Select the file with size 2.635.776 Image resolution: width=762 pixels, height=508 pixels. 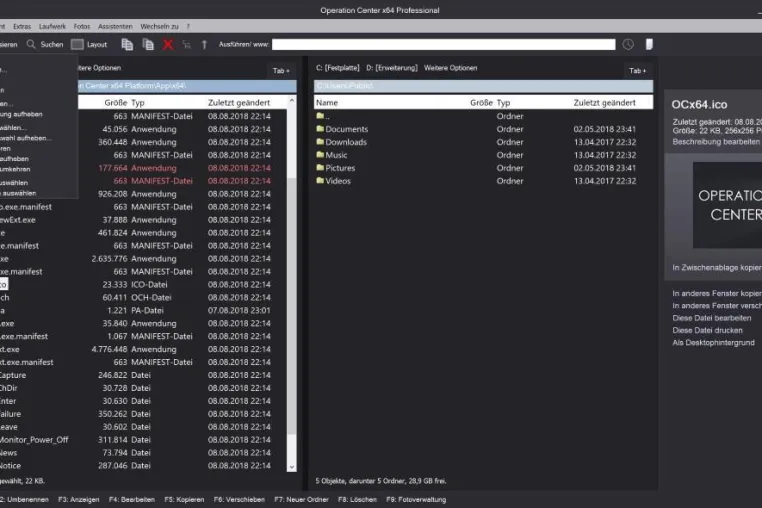143,259
